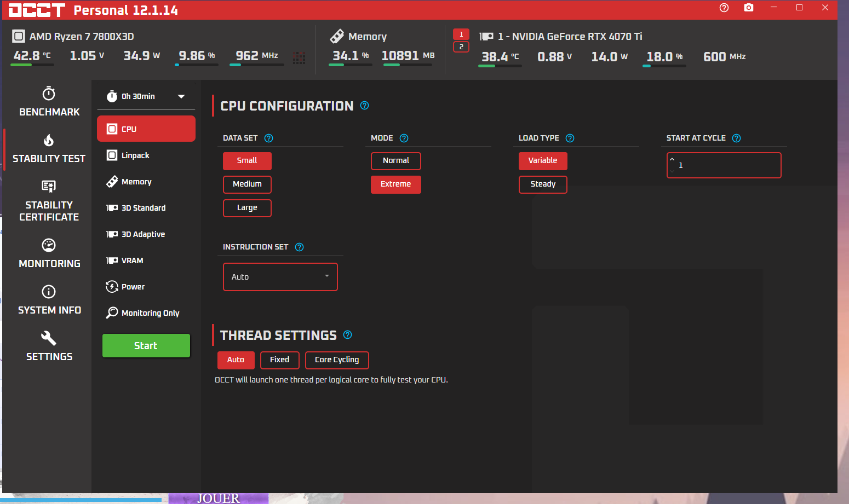Select GPU 2 in header selector
849x504 pixels.
pyautogui.click(x=461, y=47)
